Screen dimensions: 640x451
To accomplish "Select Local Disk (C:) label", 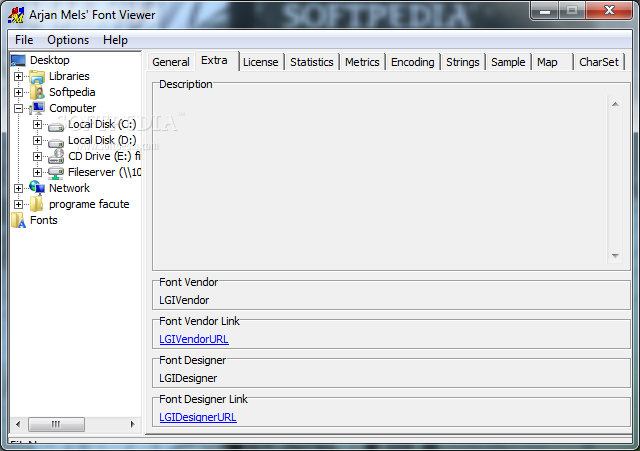I will (102, 124).
